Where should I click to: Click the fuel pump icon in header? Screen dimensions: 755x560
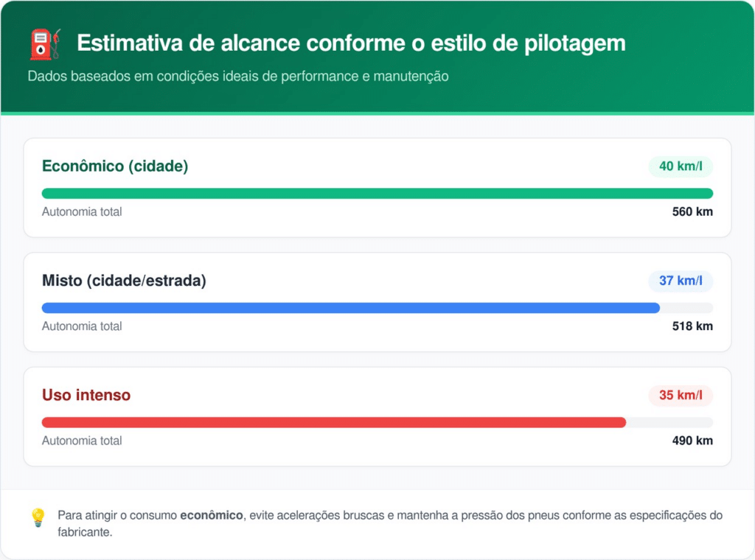46,43
